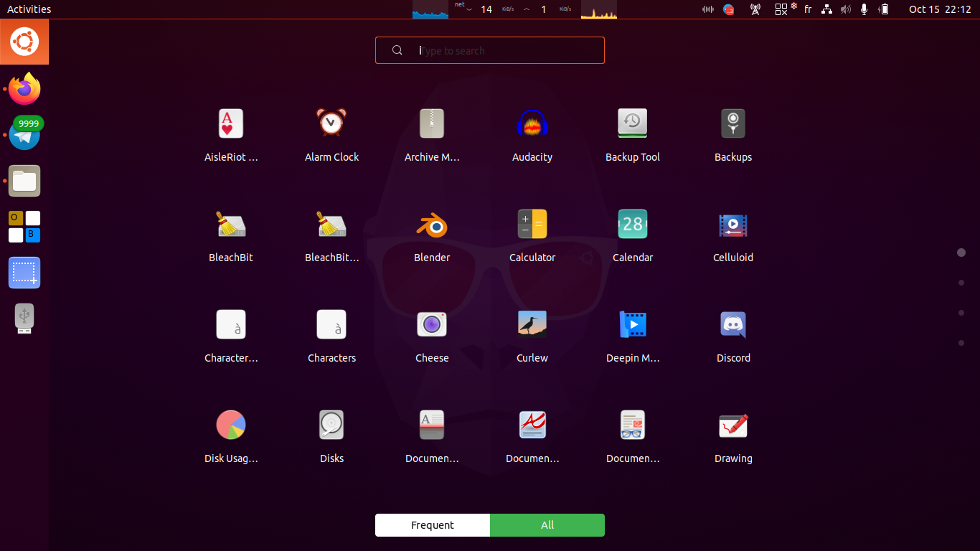Open the Disks utility
Viewport: 980px width, 551px height.
click(331, 436)
